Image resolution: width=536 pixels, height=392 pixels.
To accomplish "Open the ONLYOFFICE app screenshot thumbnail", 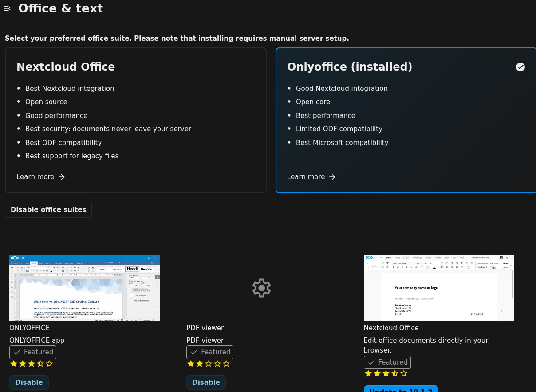I will click(x=84, y=288).
